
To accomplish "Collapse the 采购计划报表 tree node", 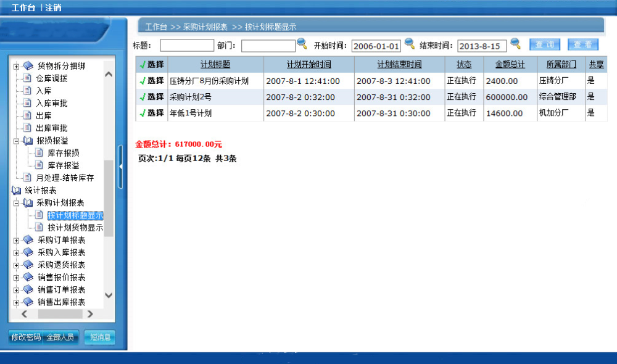I will tap(16, 204).
